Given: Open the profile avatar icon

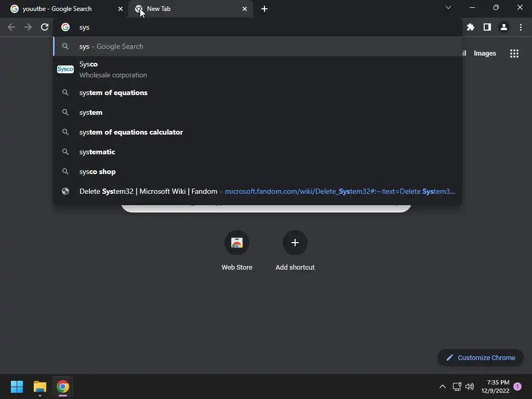Looking at the screenshot, I should pyautogui.click(x=504, y=27).
